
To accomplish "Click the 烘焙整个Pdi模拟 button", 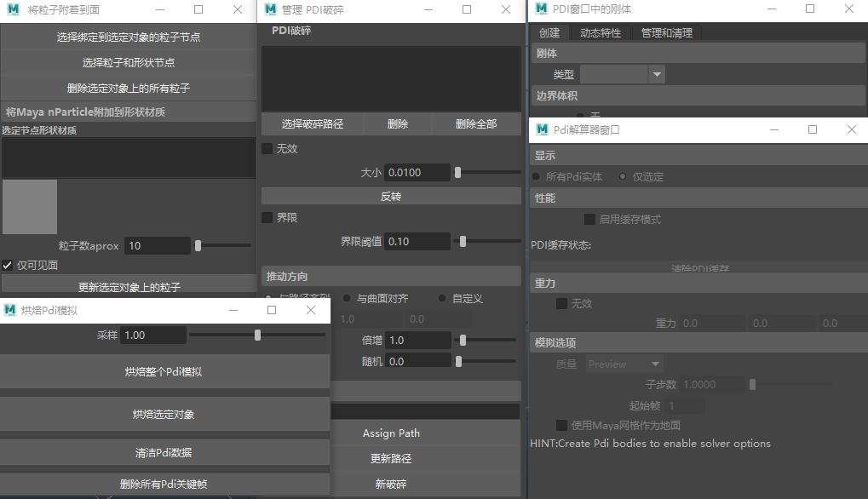I will [164, 371].
